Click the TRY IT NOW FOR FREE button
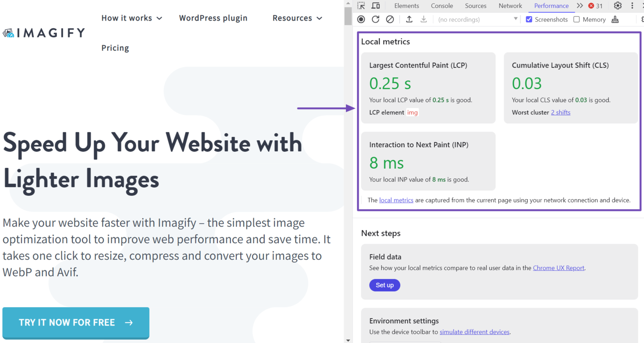Viewport: 644px width, 343px height. [x=75, y=322]
